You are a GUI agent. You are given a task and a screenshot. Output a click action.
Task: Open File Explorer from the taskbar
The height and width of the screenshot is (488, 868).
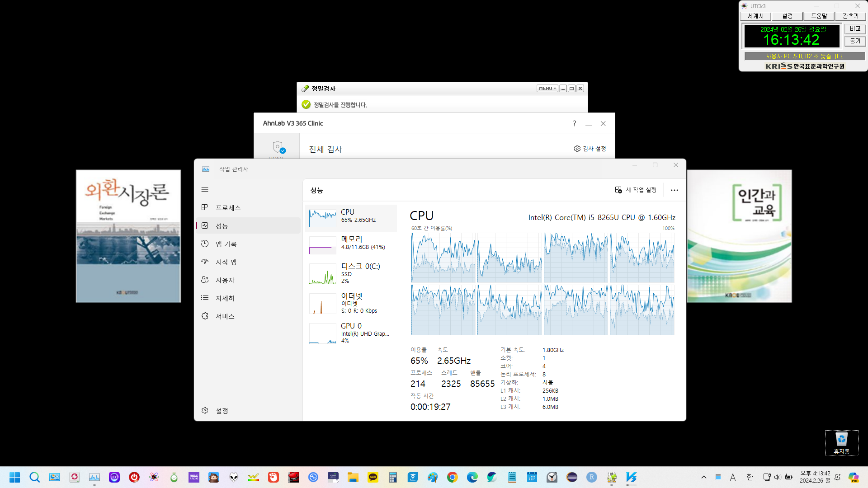[x=353, y=477]
